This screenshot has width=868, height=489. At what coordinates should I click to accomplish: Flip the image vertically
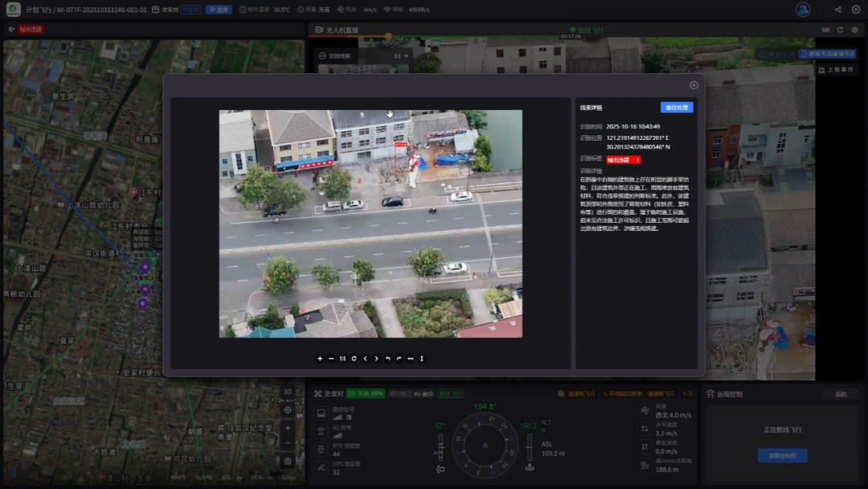pos(421,359)
